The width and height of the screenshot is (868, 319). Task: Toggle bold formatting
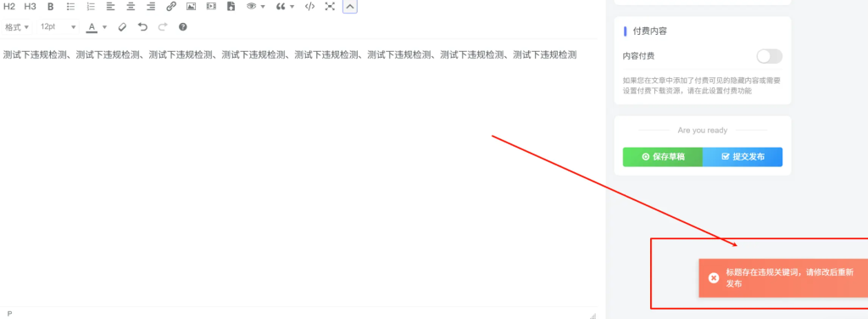[x=50, y=7]
